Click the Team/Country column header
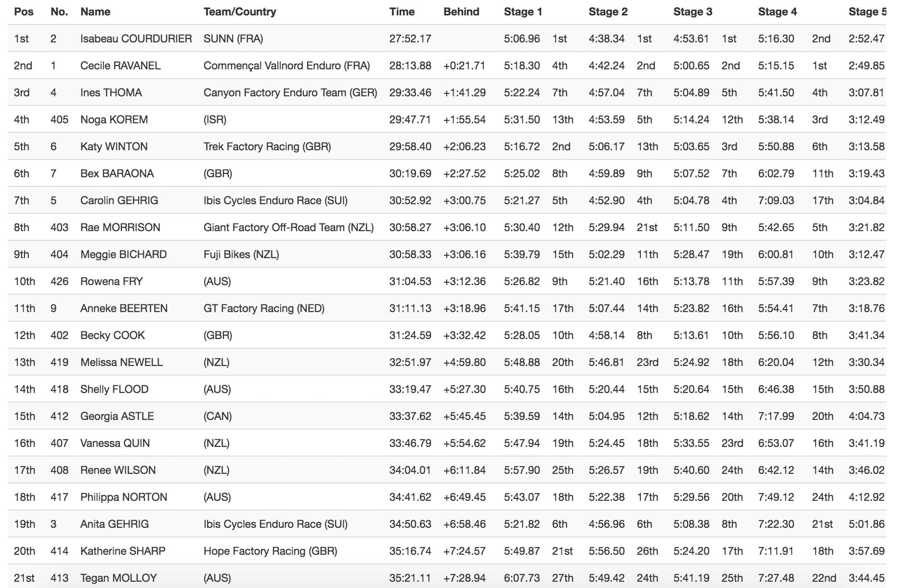The image size is (897, 588). [x=240, y=12]
